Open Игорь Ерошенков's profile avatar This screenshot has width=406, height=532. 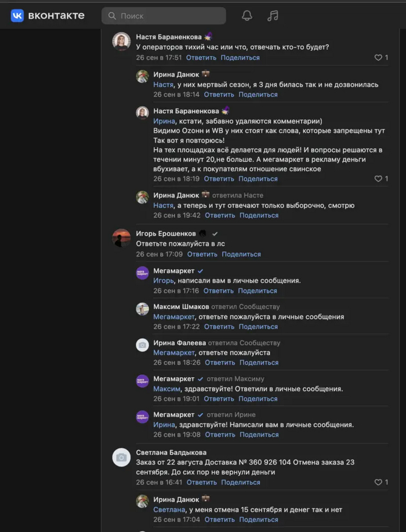click(x=121, y=238)
